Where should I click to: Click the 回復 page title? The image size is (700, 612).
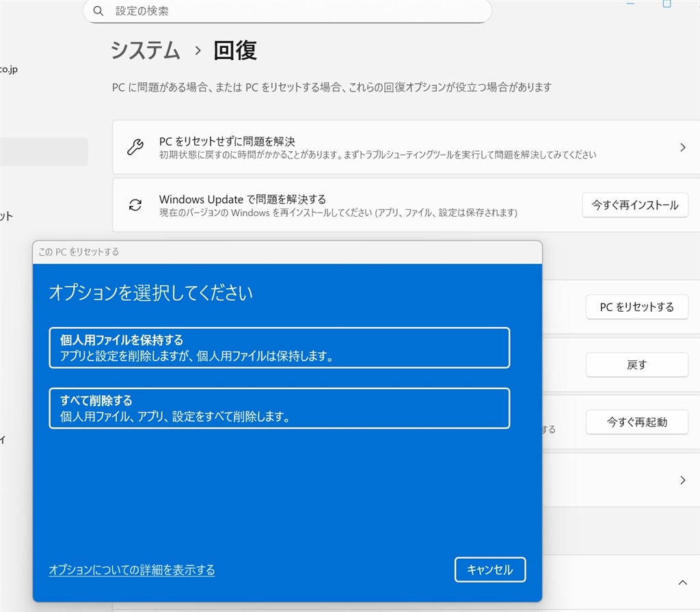[x=235, y=50]
